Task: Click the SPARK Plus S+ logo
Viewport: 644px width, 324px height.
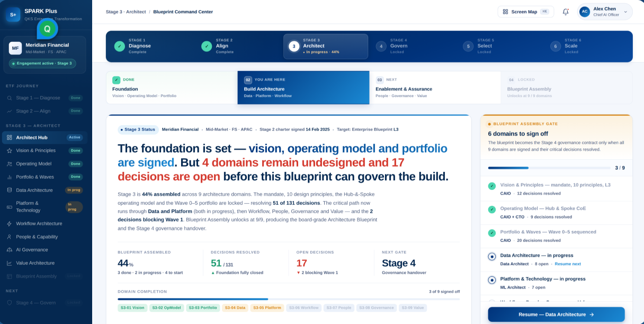Action: [x=13, y=15]
